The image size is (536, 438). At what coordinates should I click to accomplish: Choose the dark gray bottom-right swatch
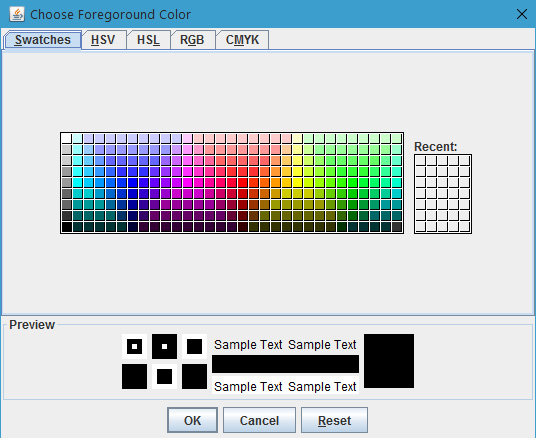[397, 227]
